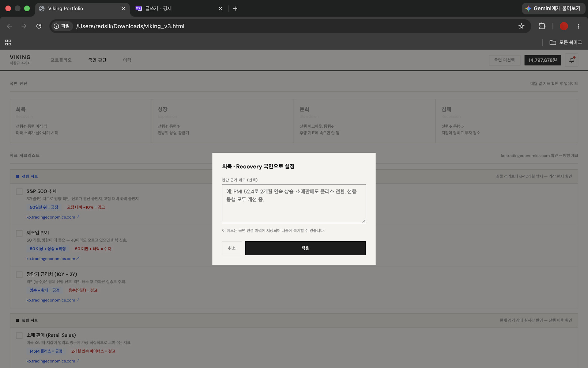Image resolution: width=588 pixels, height=368 pixels.
Task: Click the VIKING logo
Action: (x=20, y=57)
